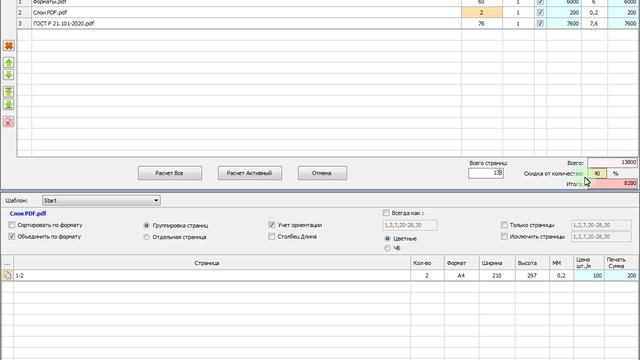Select ЧБ radio option
The image size is (640, 360).
tap(387, 248)
